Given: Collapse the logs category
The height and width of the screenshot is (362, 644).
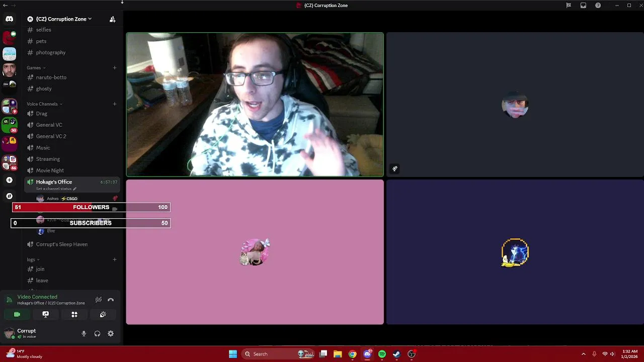Looking at the screenshot, I should tap(32, 260).
